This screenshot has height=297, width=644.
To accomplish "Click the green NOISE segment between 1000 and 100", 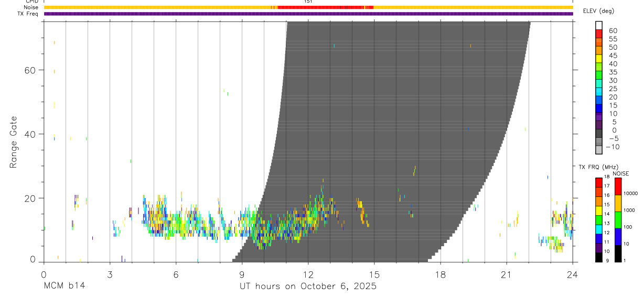I will tap(617, 220).
